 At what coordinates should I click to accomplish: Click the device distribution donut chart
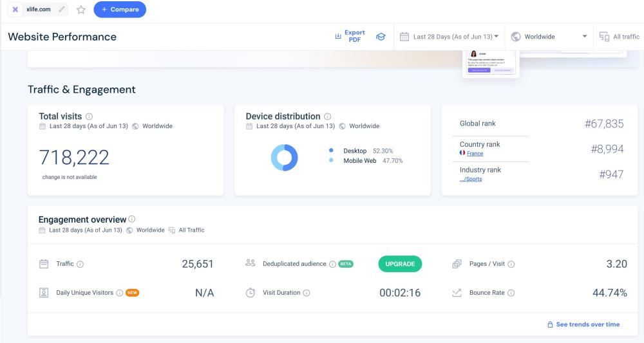point(284,157)
